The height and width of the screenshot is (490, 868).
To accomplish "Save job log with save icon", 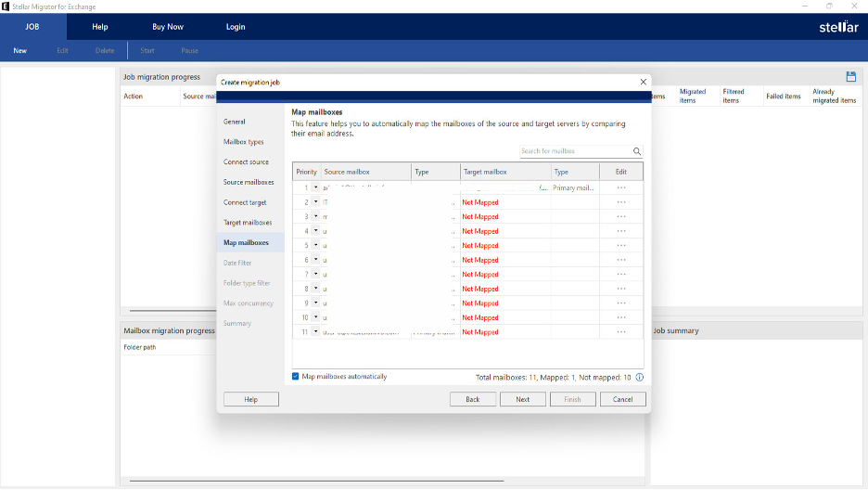I will click(x=850, y=76).
